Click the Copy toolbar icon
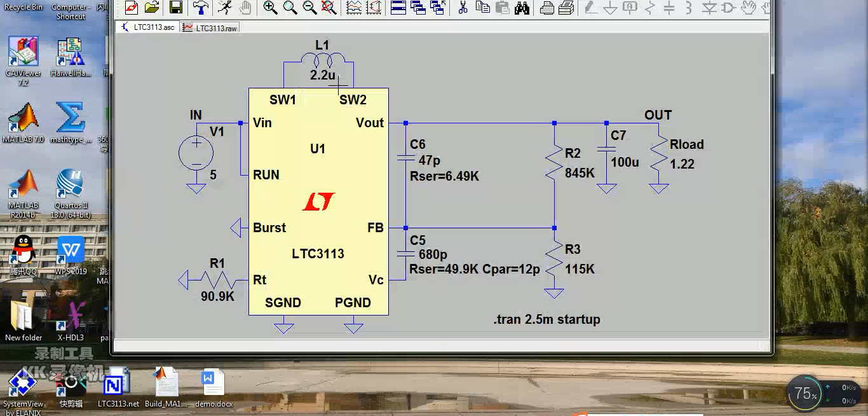Screen dimensions: 868x416 tap(483, 8)
